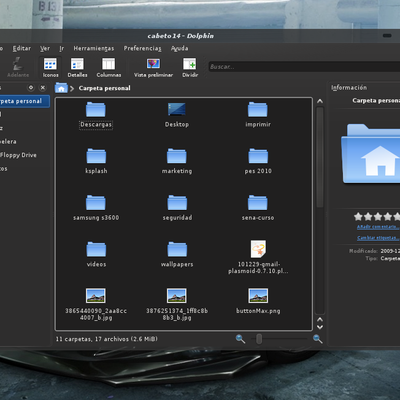Image resolution: width=400 pixels, height=400 pixels.
Task: Select the samsung s3600 folder icon
Action: pos(96,203)
